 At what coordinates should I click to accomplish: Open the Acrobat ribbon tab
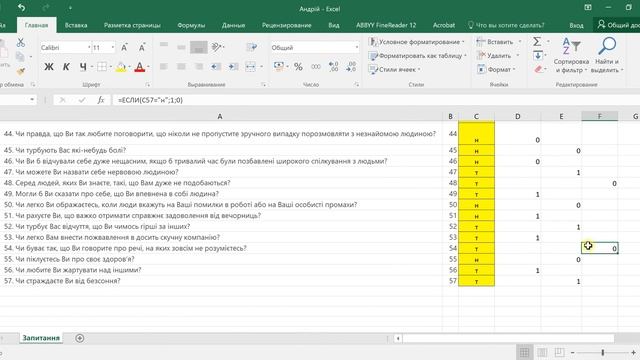click(x=444, y=25)
